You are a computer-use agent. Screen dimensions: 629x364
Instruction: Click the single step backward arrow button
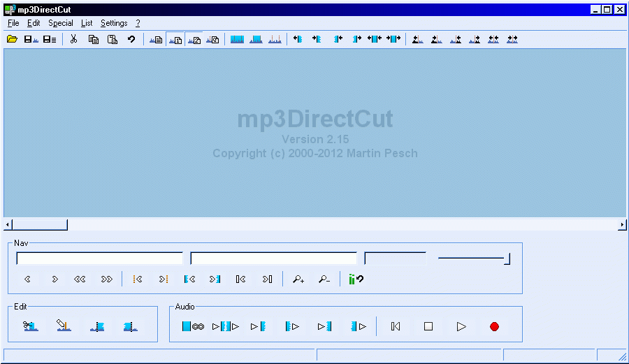click(x=28, y=279)
